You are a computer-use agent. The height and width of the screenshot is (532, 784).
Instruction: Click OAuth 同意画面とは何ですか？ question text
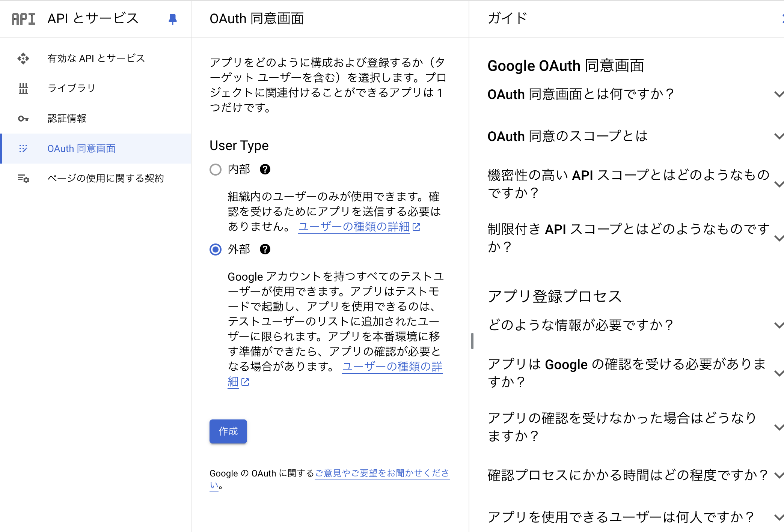[581, 94]
